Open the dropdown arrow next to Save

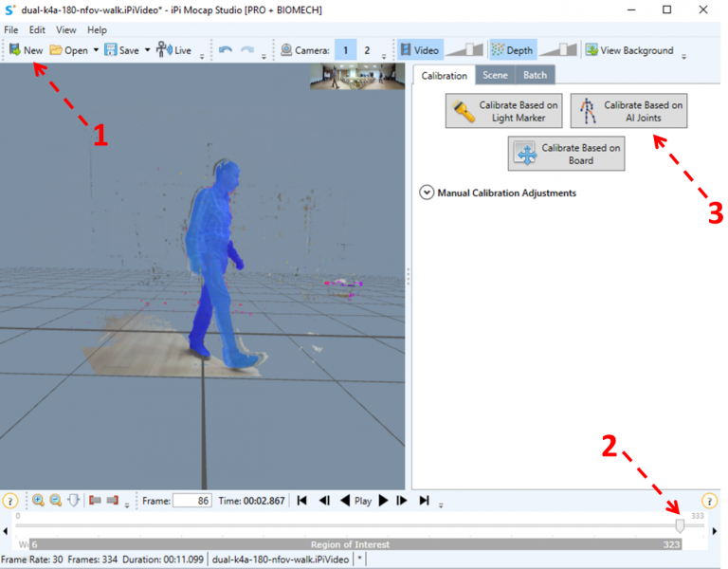coord(147,50)
